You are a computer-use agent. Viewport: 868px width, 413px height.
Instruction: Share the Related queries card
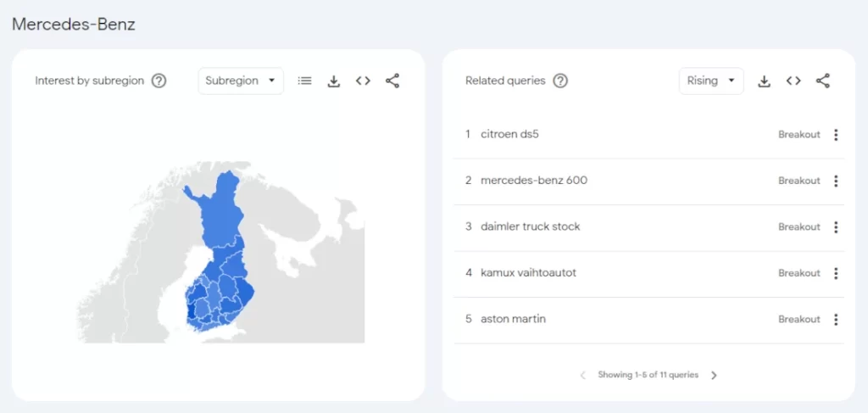coord(823,81)
